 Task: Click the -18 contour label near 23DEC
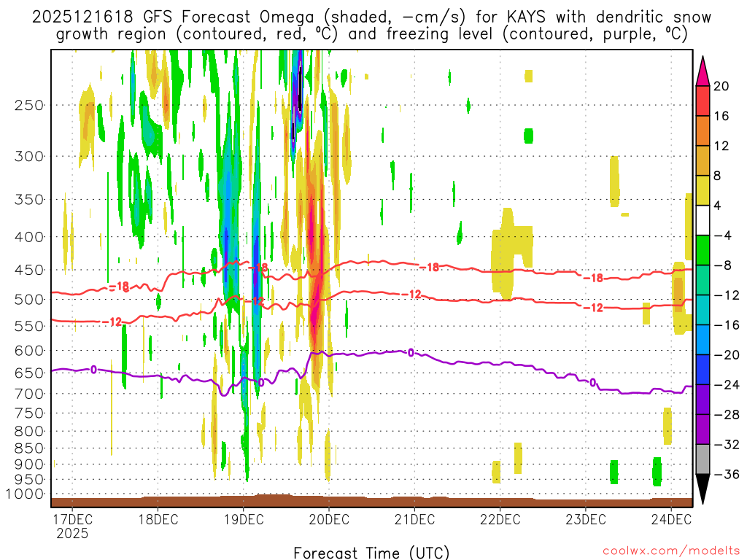coord(593,278)
